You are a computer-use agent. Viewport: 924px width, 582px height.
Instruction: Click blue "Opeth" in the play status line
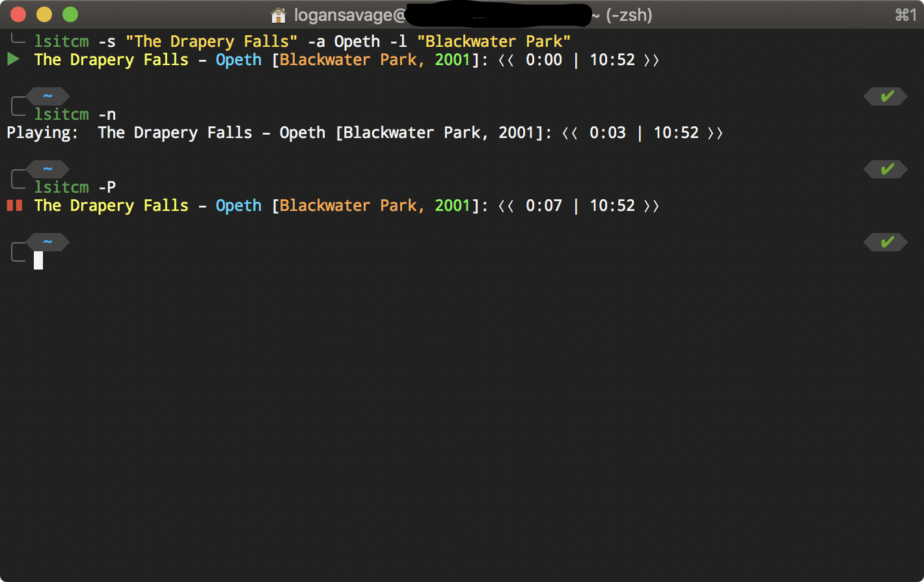point(239,60)
